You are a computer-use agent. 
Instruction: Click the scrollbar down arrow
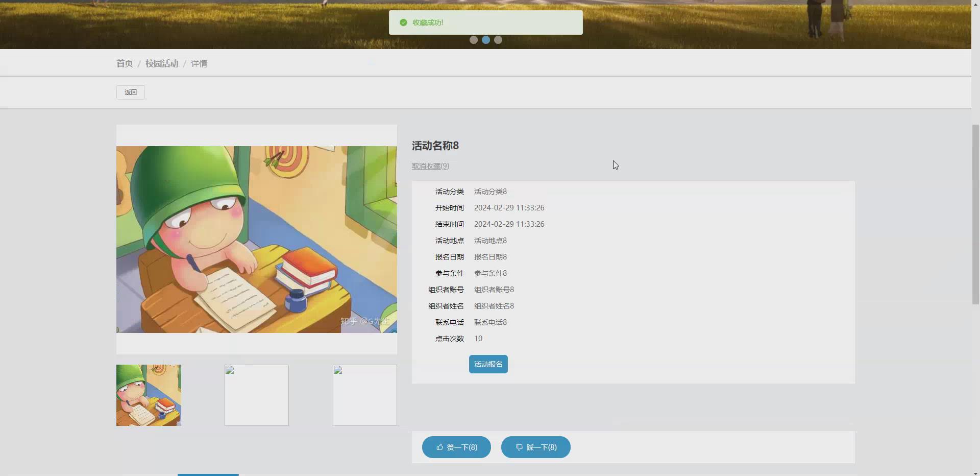pyautogui.click(x=975, y=472)
